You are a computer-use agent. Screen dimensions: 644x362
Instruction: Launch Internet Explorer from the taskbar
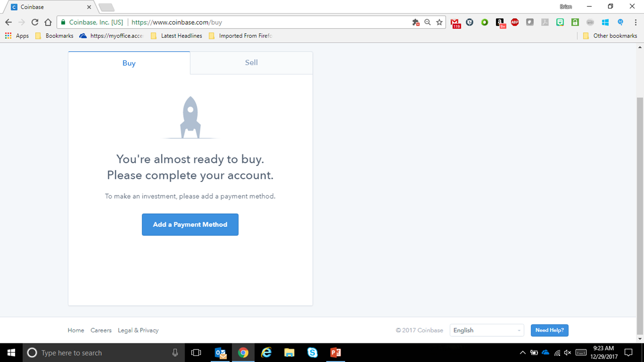(x=266, y=352)
